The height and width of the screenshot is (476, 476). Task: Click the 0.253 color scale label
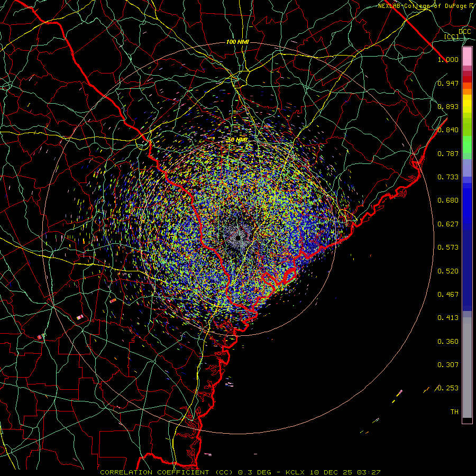[x=448, y=388]
